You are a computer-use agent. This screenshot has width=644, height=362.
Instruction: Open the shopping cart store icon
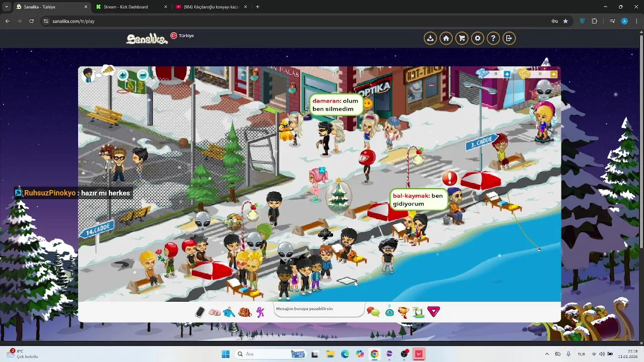(462, 38)
